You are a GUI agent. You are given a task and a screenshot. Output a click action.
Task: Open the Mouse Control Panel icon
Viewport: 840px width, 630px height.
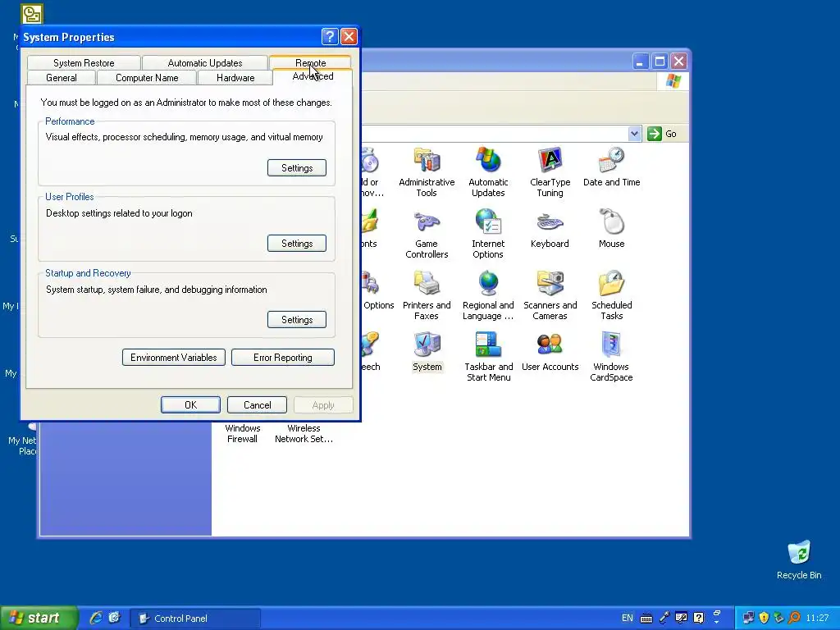coord(611,229)
